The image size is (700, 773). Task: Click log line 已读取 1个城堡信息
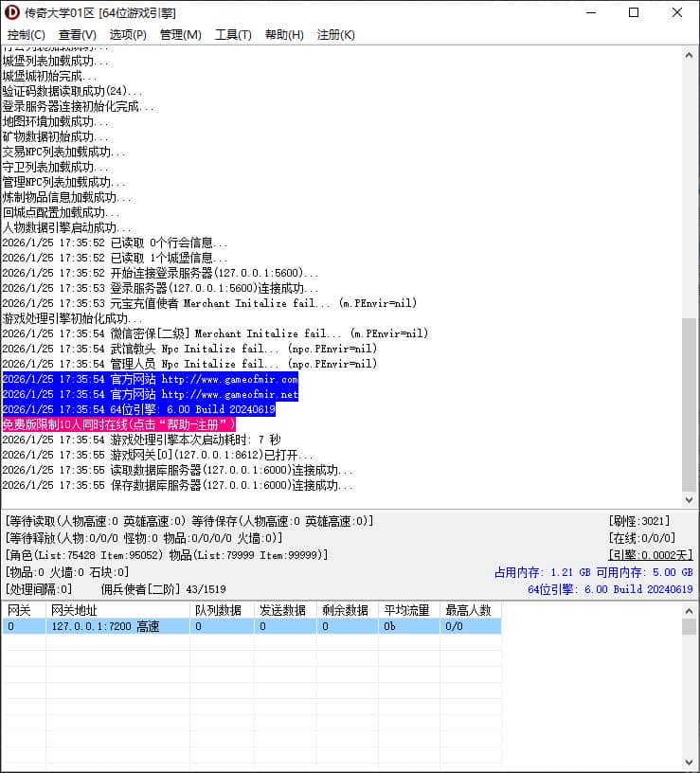pyautogui.click(x=115, y=258)
